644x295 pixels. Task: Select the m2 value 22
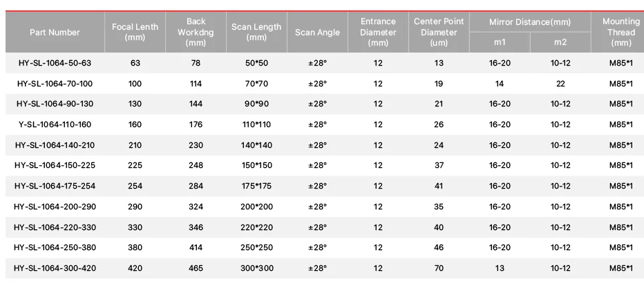(x=560, y=84)
